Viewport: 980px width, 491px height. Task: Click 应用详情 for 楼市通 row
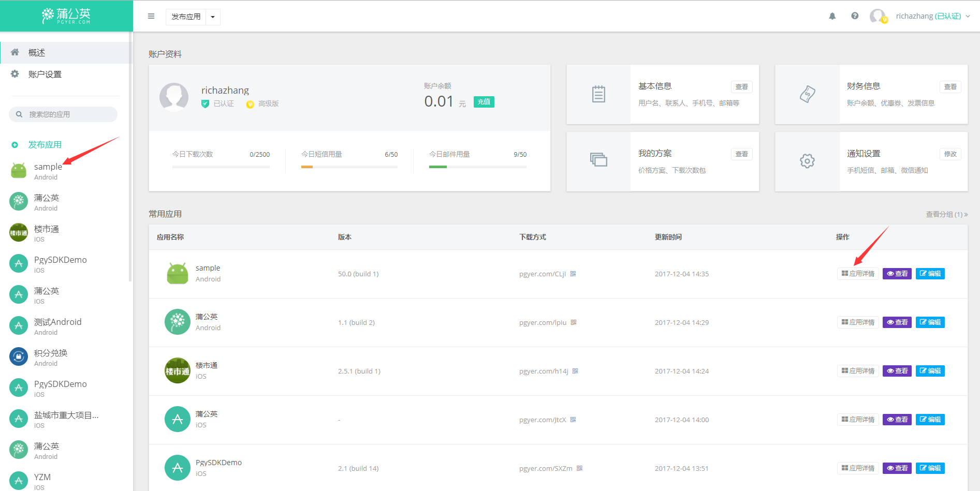(x=858, y=371)
